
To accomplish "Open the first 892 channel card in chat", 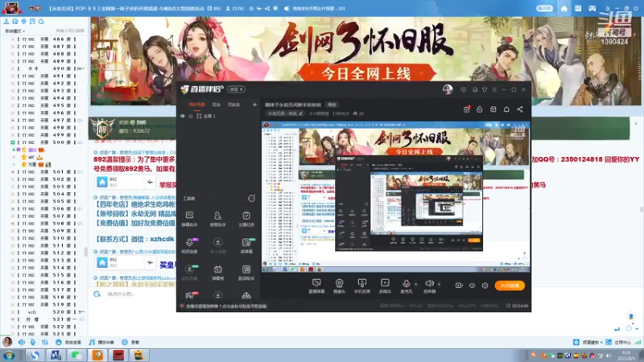I will pyautogui.click(x=126, y=182).
